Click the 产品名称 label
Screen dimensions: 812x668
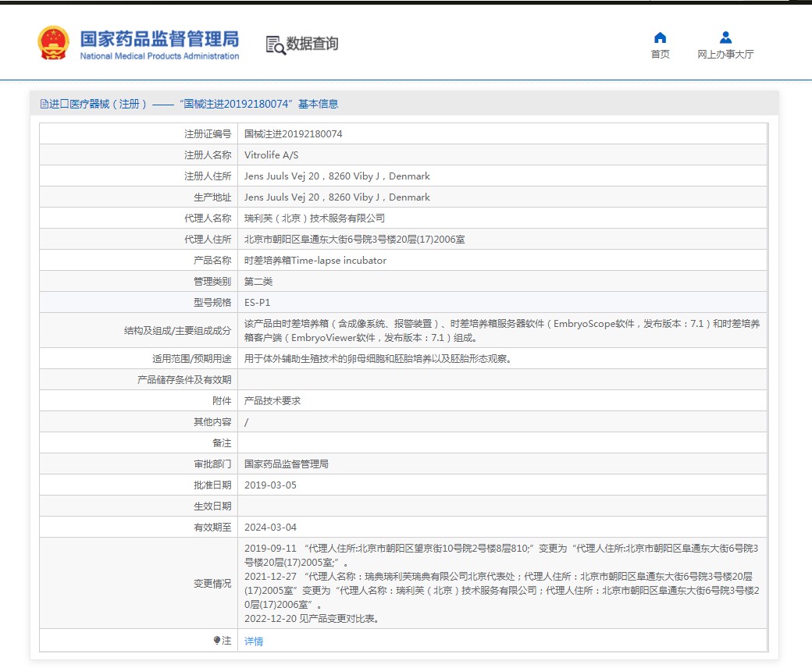(212, 261)
